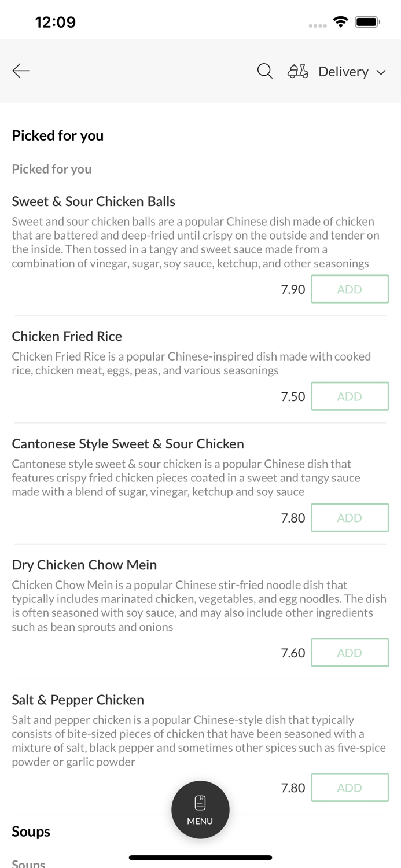The width and height of the screenshot is (401, 868).
Task: Open the search icon
Action: pyautogui.click(x=264, y=71)
